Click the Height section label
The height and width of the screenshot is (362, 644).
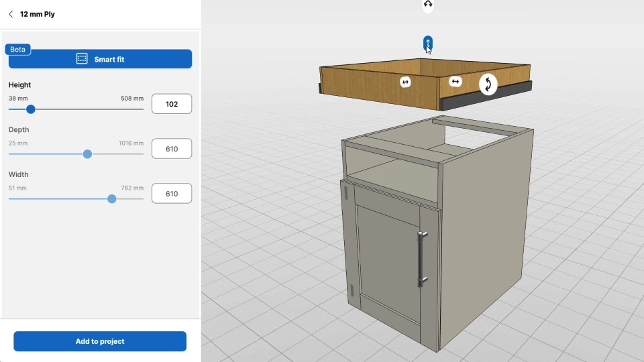point(19,85)
